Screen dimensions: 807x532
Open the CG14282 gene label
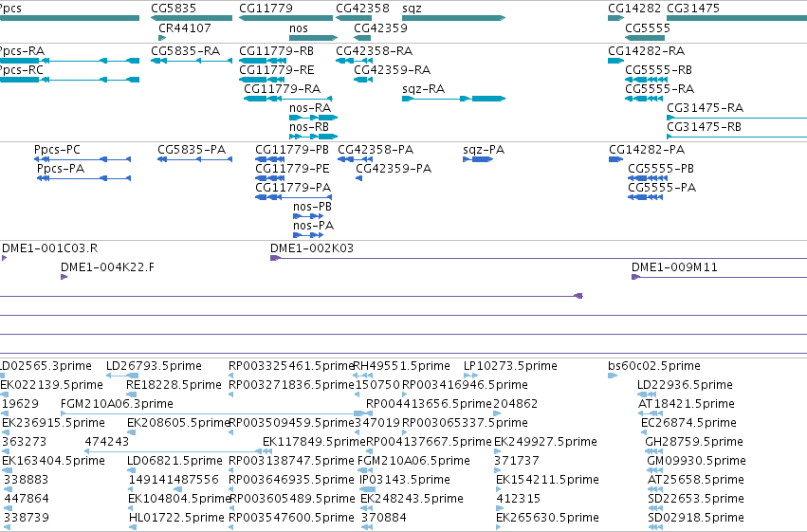pos(634,9)
